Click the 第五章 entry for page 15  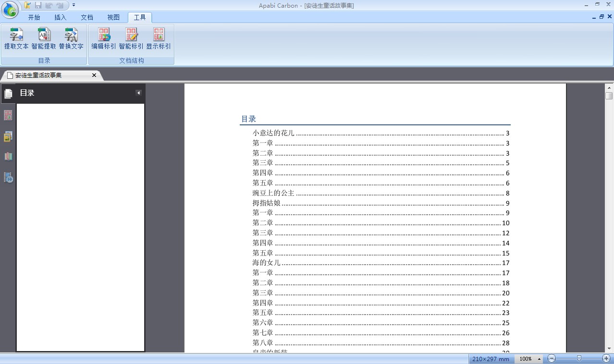point(381,253)
